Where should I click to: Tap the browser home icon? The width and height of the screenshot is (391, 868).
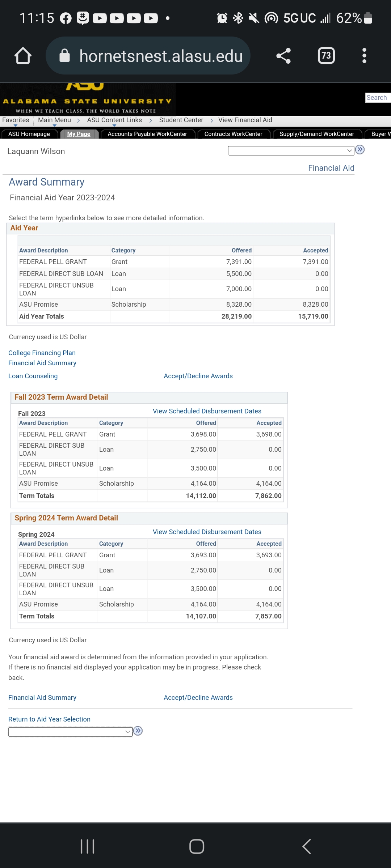23,56
